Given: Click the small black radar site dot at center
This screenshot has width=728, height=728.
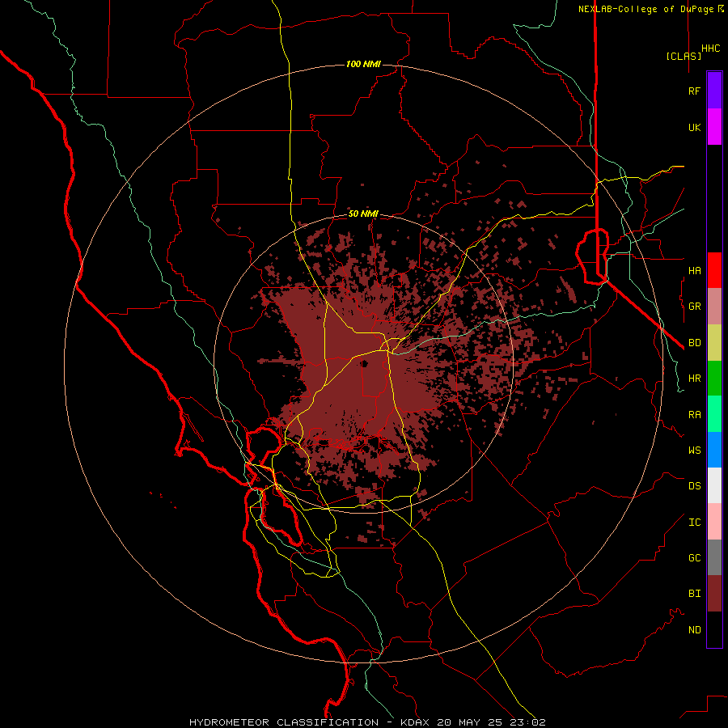Looking at the screenshot, I should (x=365, y=363).
